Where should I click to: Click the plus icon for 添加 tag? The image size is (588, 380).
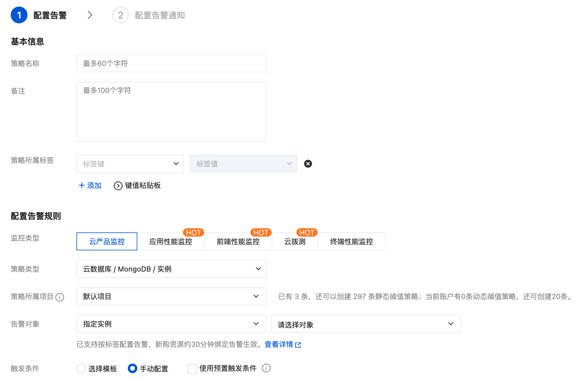81,186
